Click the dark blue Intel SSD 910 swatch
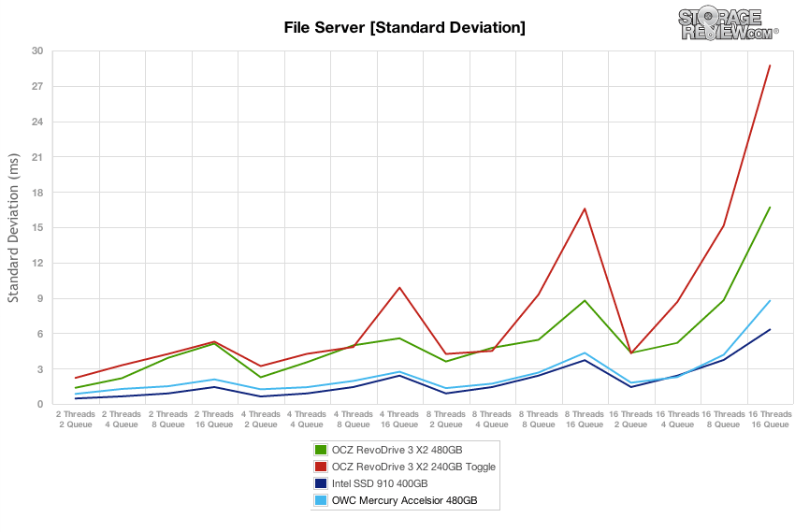The width and height of the screenshot is (795, 532). coord(321,483)
